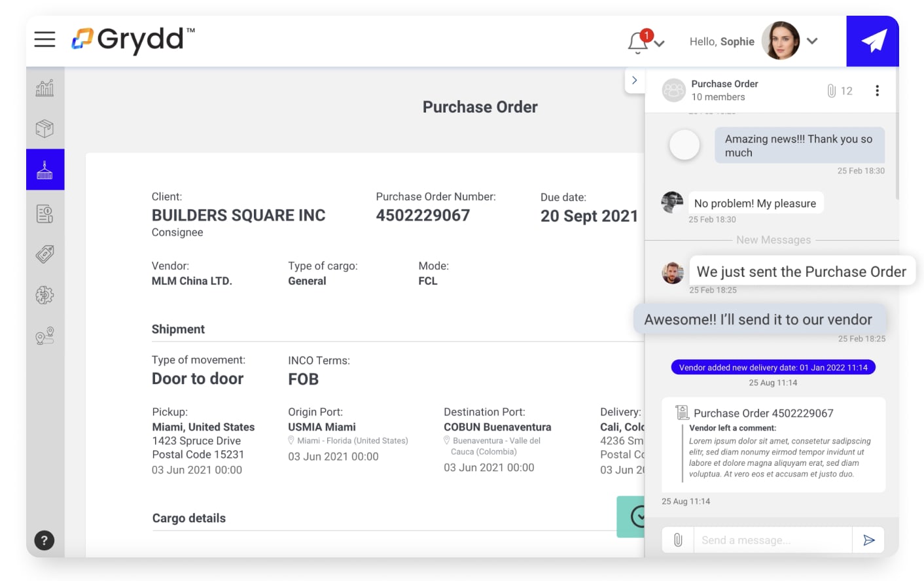Click the attach file paperclip icon
The height and width of the screenshot is (581, 924).
click(678, 540)
